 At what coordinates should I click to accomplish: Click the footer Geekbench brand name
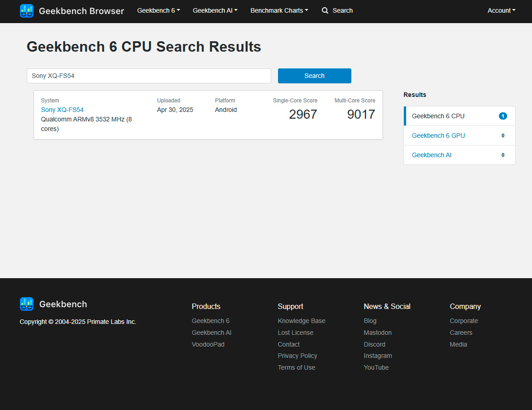coord(63,304)
